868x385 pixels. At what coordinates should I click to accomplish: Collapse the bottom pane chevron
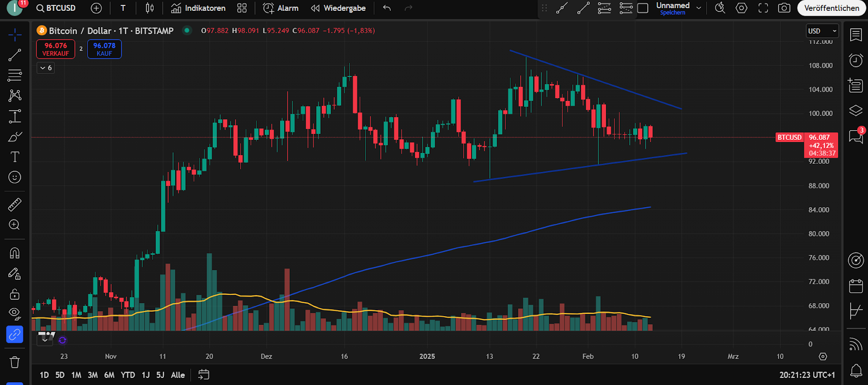click(44, 340)
